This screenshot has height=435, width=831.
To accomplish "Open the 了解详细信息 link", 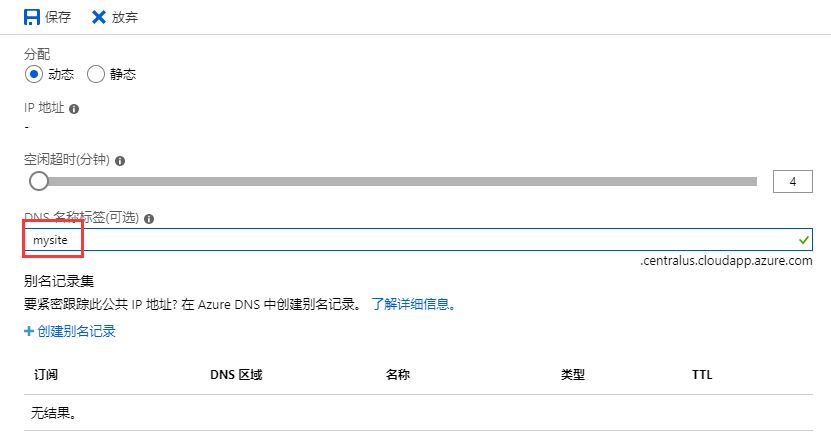I will pos(413,304).
